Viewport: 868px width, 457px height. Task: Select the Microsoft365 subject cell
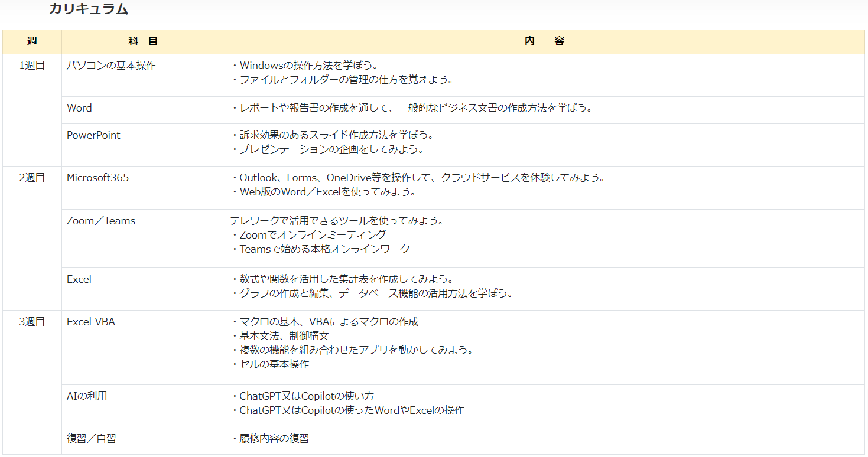coord(97,178)
